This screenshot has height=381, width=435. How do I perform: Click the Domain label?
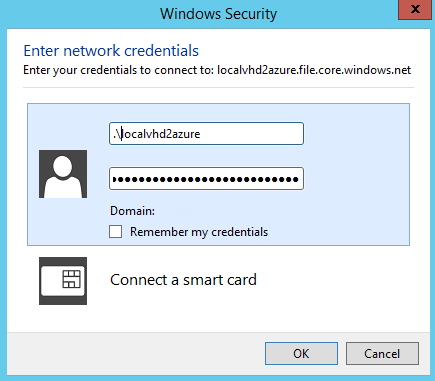pyautogui.click(x=133, y=211)
